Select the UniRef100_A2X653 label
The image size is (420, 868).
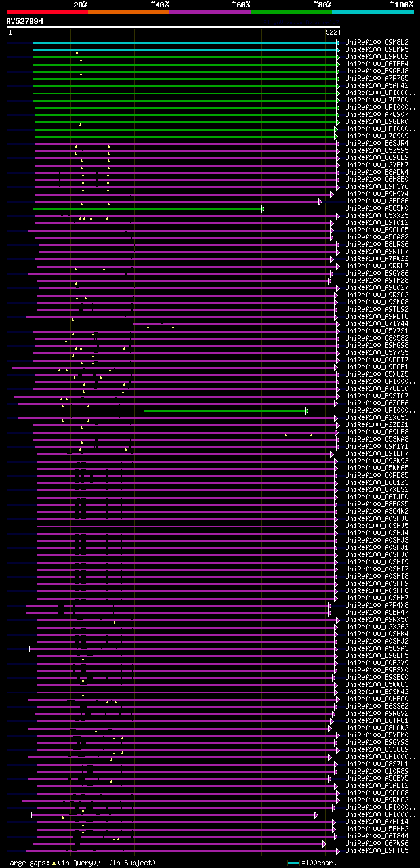coord(377,418)
